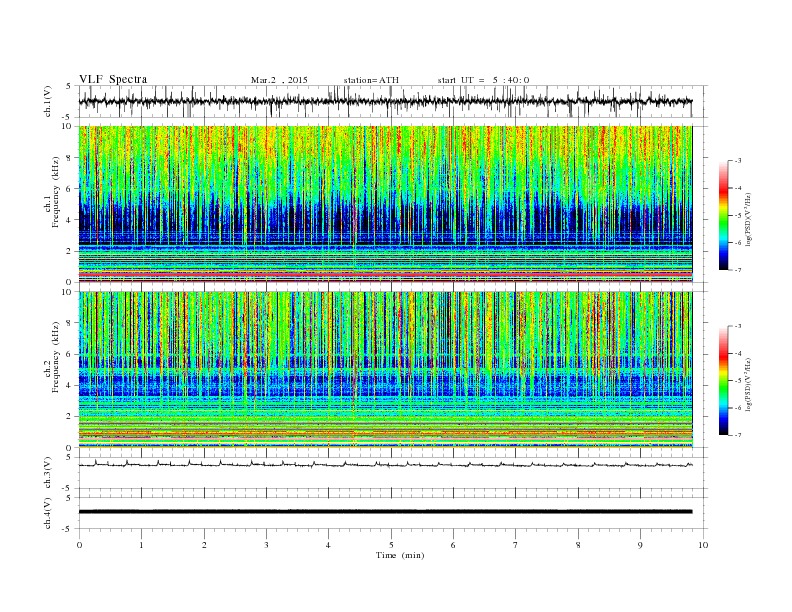Click the "-4" tick on the ch.2 colorbar
The width and height of the screenshot is (792, 612).
[738, 353]
